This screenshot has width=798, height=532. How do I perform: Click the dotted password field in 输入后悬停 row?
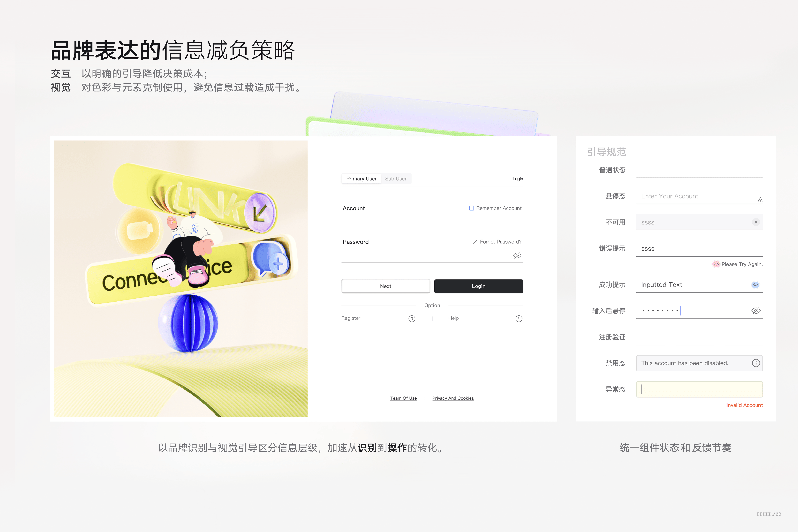[x=699, y=311]
